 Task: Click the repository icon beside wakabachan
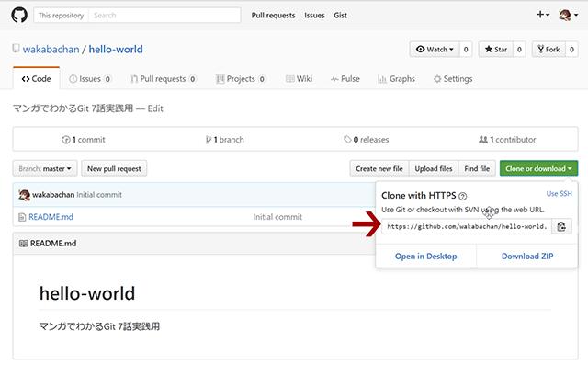[16, 48]
